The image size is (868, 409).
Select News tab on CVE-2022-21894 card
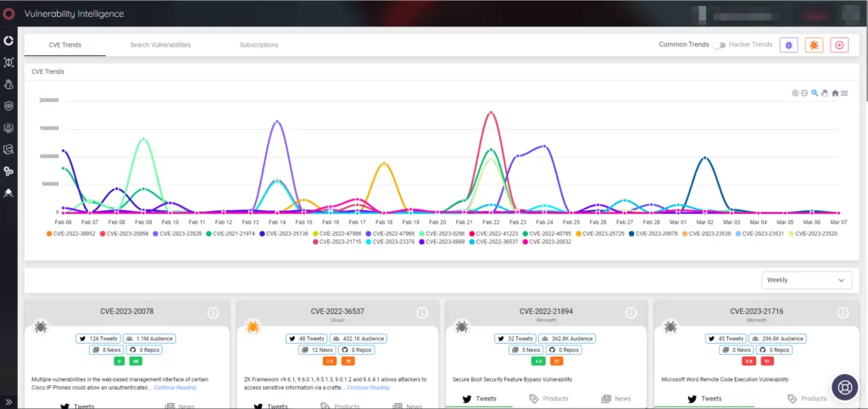(616, 399)
